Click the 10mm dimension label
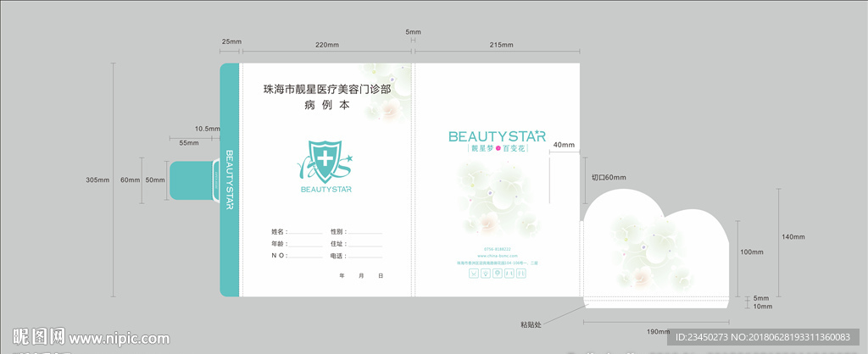This screenshot has width=868, height=354. pyautogui.click(x=763, y=306)
